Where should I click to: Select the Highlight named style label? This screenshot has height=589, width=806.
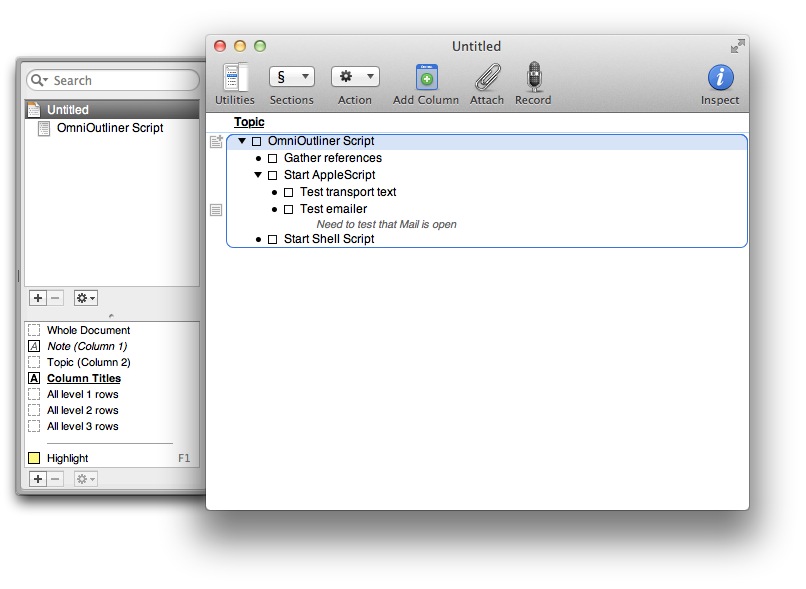pyautogui.click(x=67, y=458)
